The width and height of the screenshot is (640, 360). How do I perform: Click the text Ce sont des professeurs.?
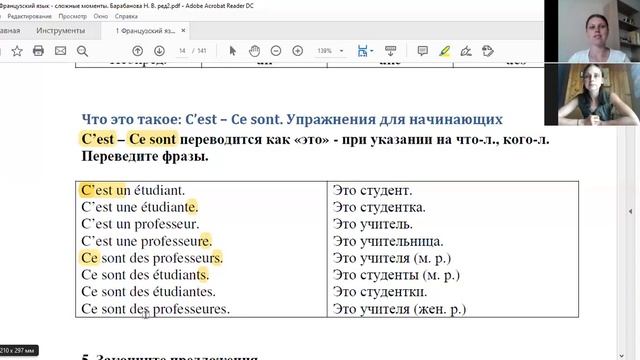pyautogui.click(x=152, y=258)
